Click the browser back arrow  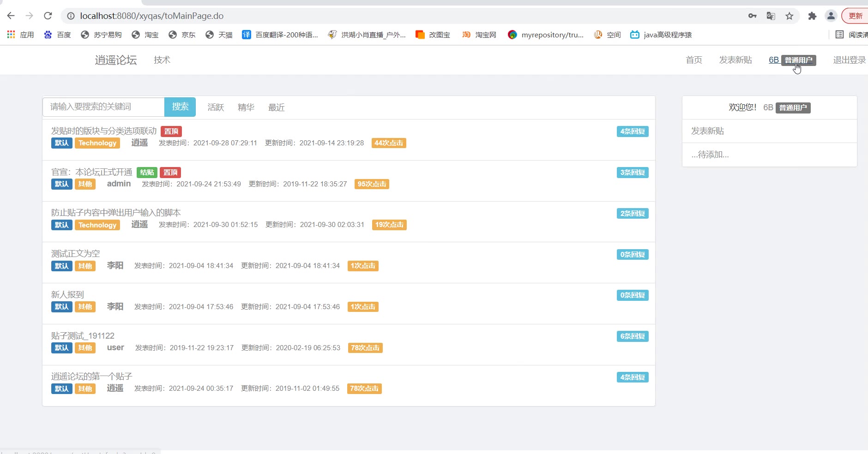(11, 16)
